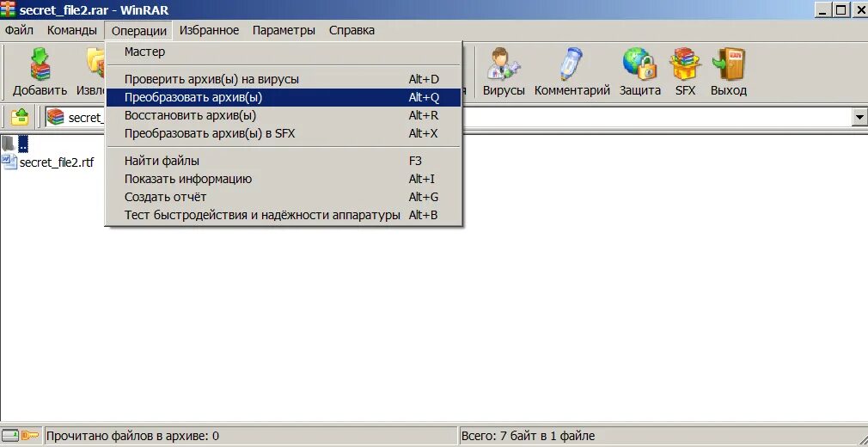The image size is (868, 447).
Task: Maximize the WinRAR window
Action: [841, 9]
